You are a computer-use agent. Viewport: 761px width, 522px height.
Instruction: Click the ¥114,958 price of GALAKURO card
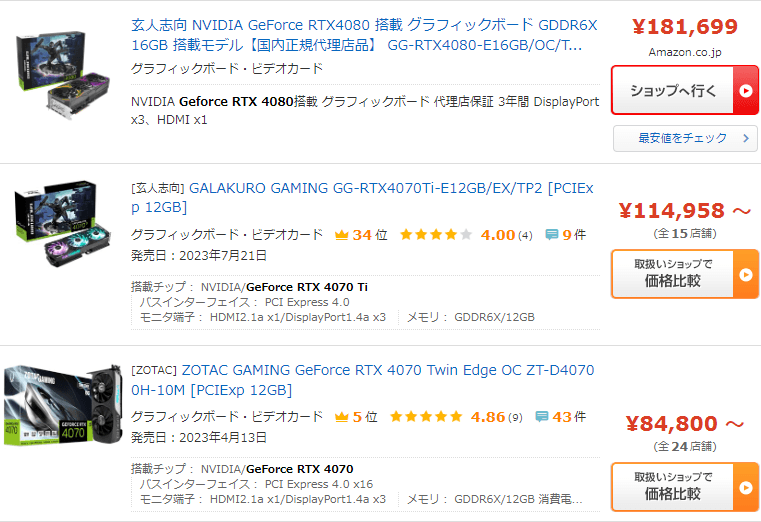tap(672, 211)
